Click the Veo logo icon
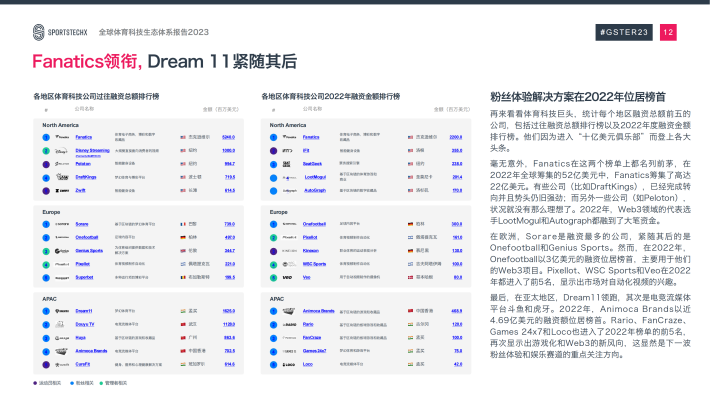 click(288, 277)
